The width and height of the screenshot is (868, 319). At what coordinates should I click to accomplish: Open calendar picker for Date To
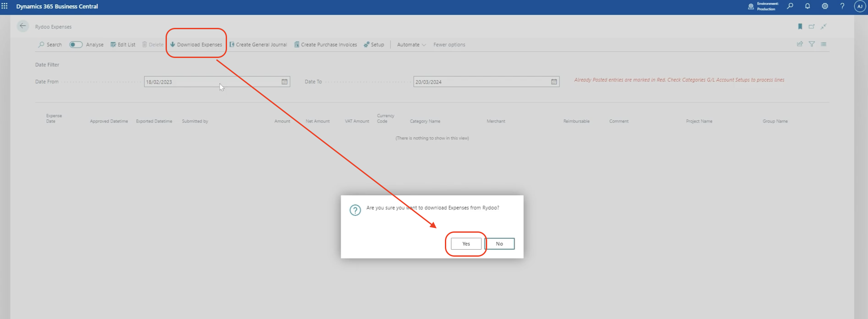[554, 82]
